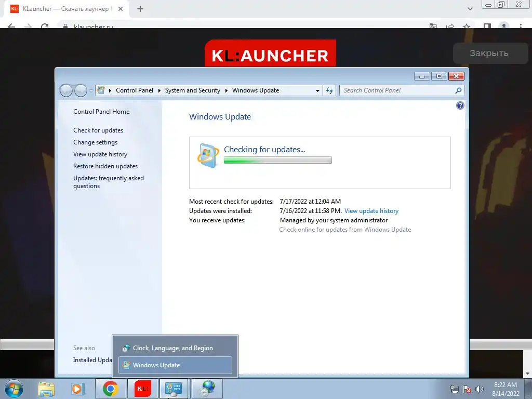Click the network tray icon

click(454, 389)
